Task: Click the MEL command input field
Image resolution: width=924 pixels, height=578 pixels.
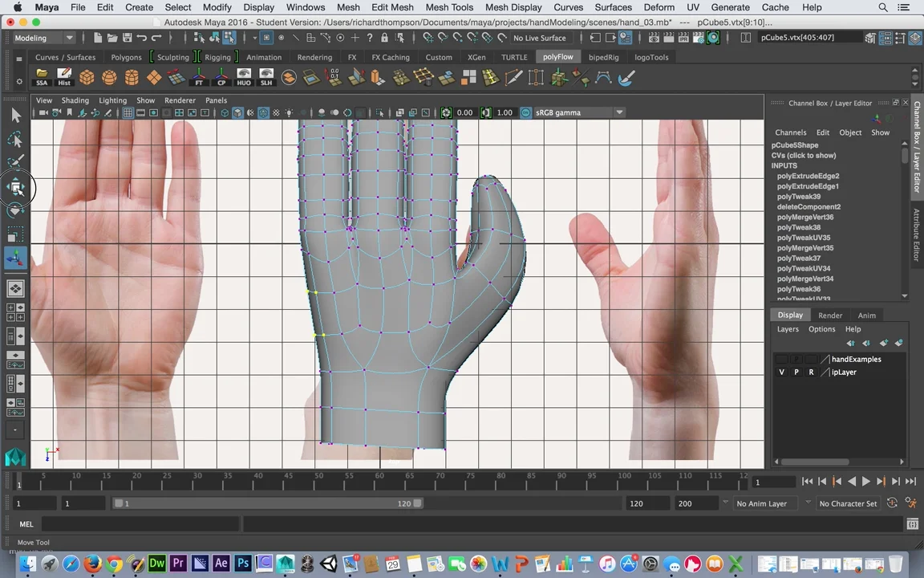Action: tap(140, 523)
